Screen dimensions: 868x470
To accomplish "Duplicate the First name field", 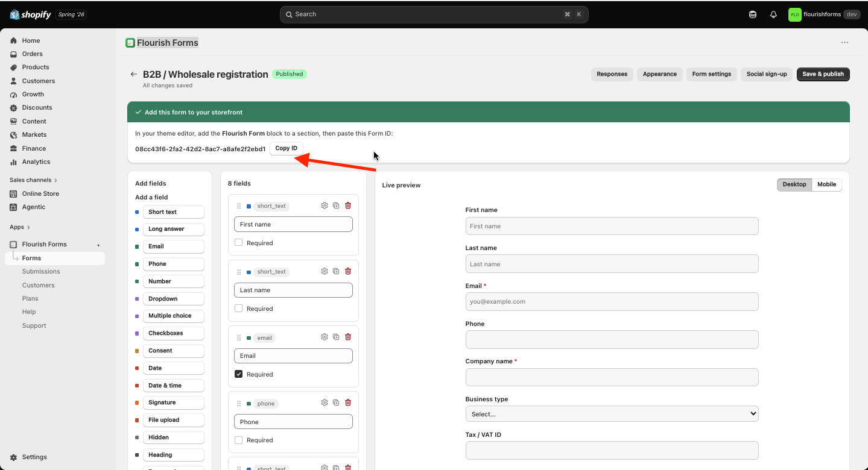I will [x=336, y=205].
